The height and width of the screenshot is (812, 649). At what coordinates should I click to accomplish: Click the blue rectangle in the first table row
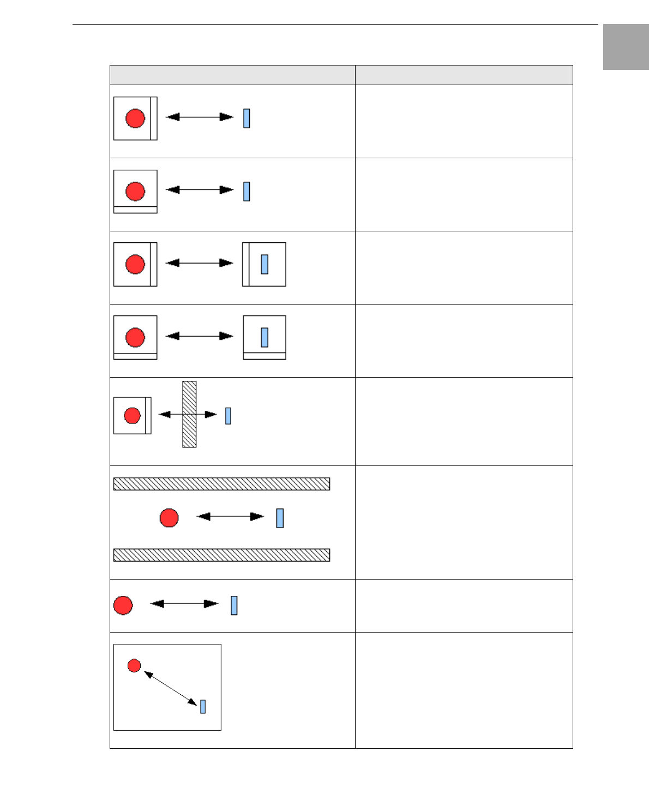[247, 118]
